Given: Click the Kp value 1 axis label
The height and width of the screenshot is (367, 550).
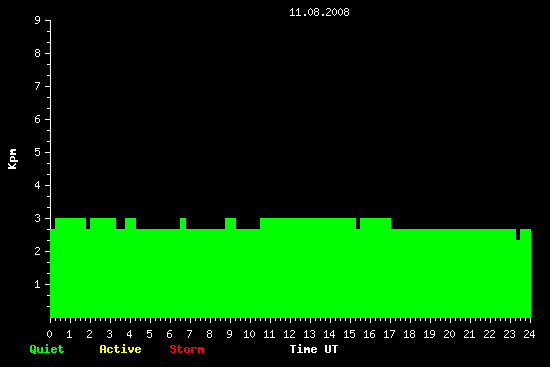Looking at the screenshot, I should pyautogui.click(x=38, y=284).
